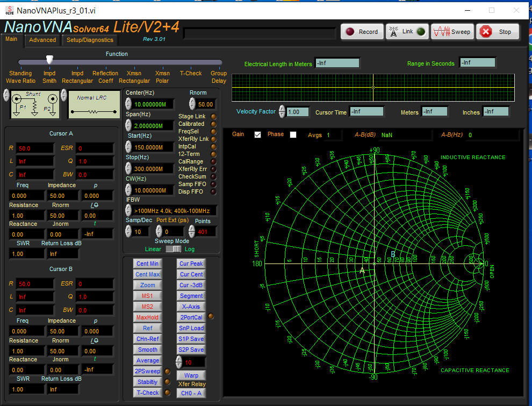Select the Main tab

click(x=11, y=39)
